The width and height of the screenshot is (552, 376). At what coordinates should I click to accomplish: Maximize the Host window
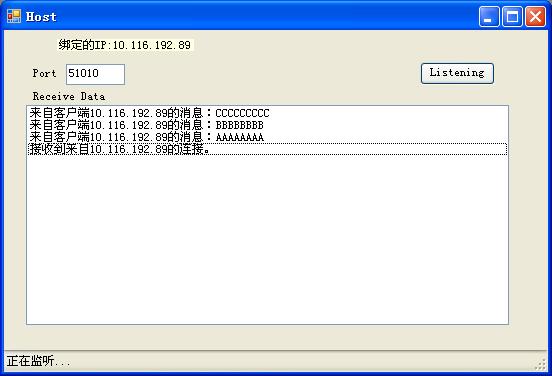[x=512, y=16]
